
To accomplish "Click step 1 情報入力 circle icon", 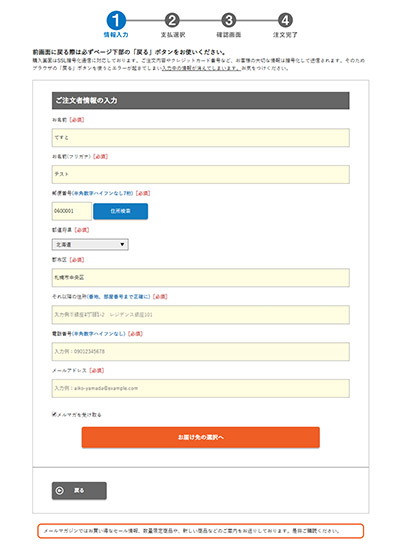I will coord(116,20).
